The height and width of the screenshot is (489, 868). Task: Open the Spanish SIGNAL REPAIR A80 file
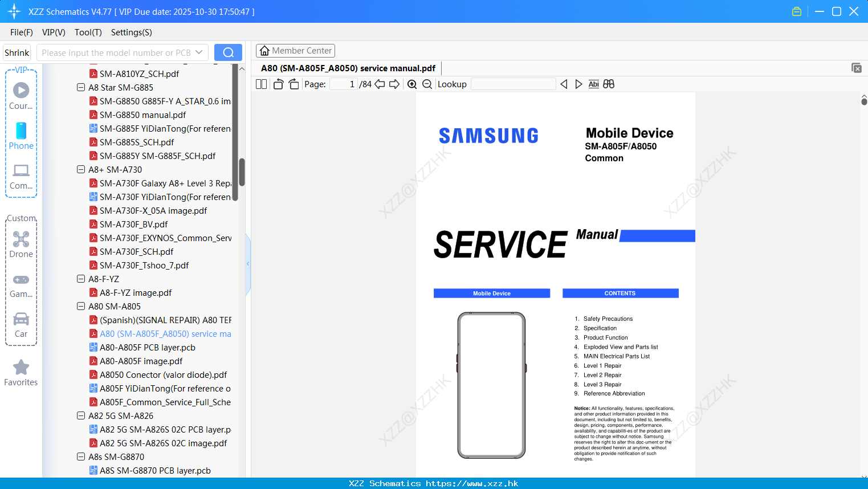pyautogui.click(x=160, y=320)
